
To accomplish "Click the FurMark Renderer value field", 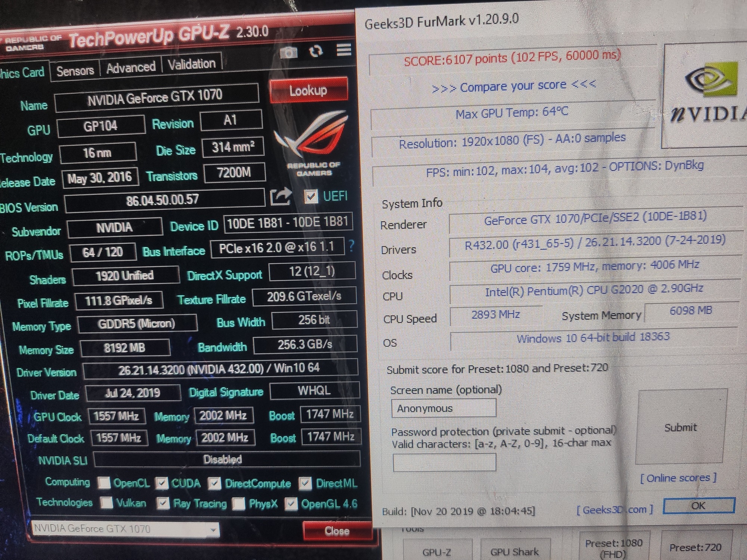I will pyautogui.click(x=596, y=218).
